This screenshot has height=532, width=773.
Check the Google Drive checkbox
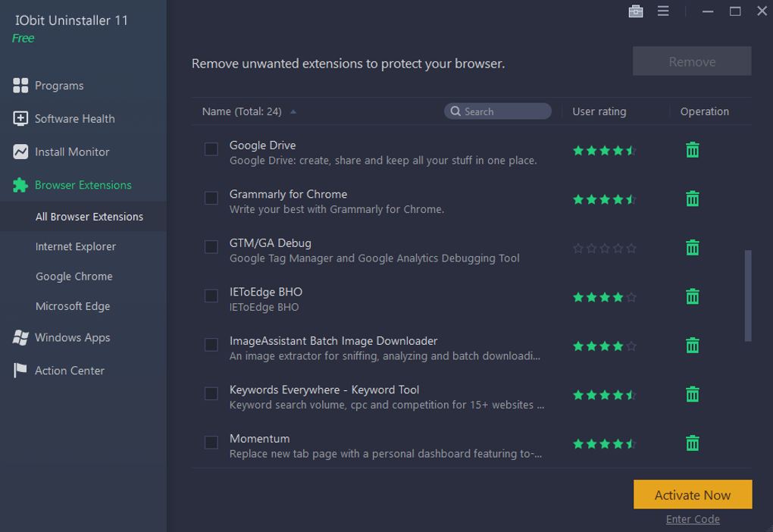coord(211,149)
